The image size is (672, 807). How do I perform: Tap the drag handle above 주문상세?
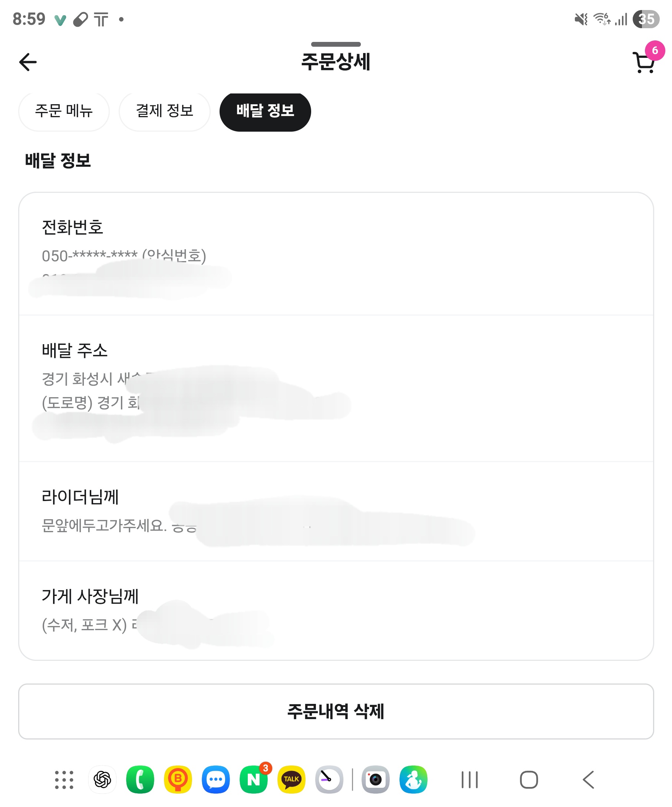coord(336,44)
